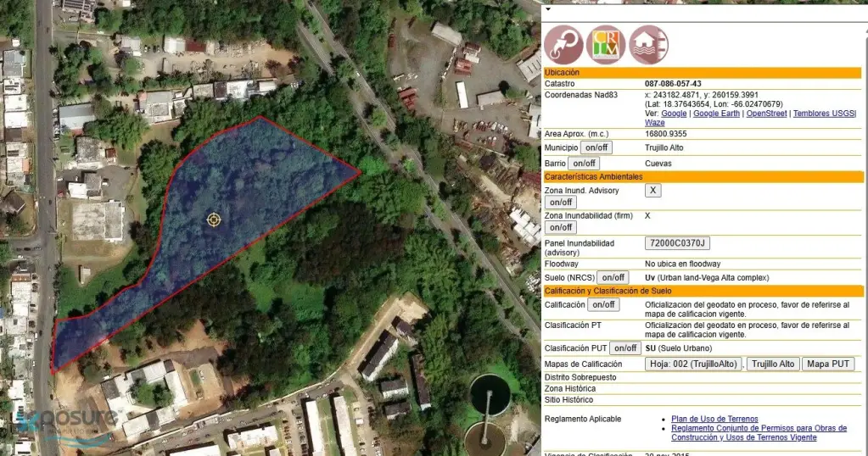Image resolution: width=868 pixels, height=456 pixels.
Task: Open the OpenStreet link
Action: pyautogui.click(x=766, y=114)
